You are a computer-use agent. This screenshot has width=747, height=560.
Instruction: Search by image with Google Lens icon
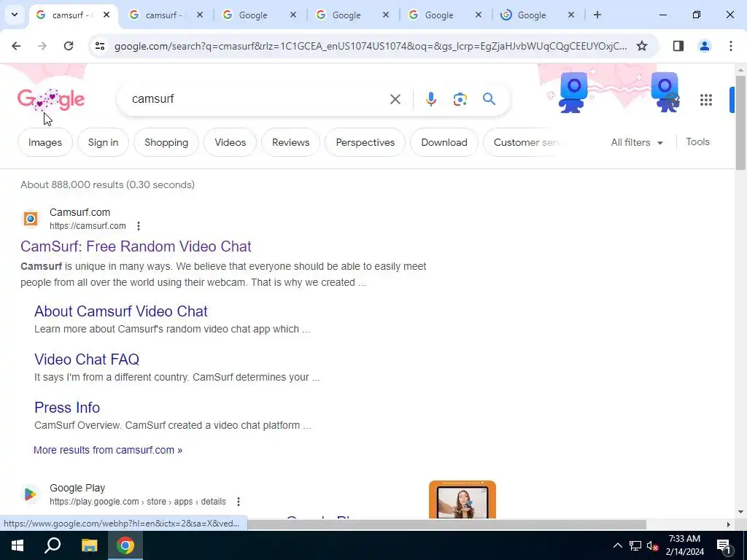(460, 99)
